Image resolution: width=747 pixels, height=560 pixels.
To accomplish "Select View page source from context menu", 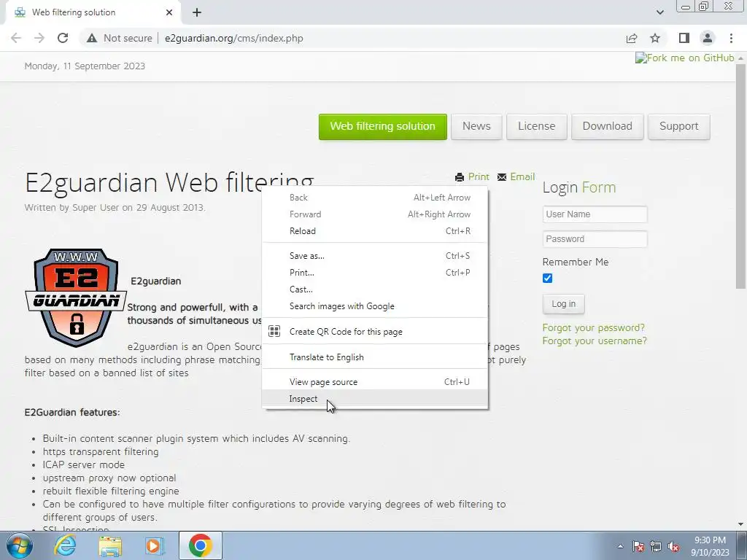I will point(375,382).
